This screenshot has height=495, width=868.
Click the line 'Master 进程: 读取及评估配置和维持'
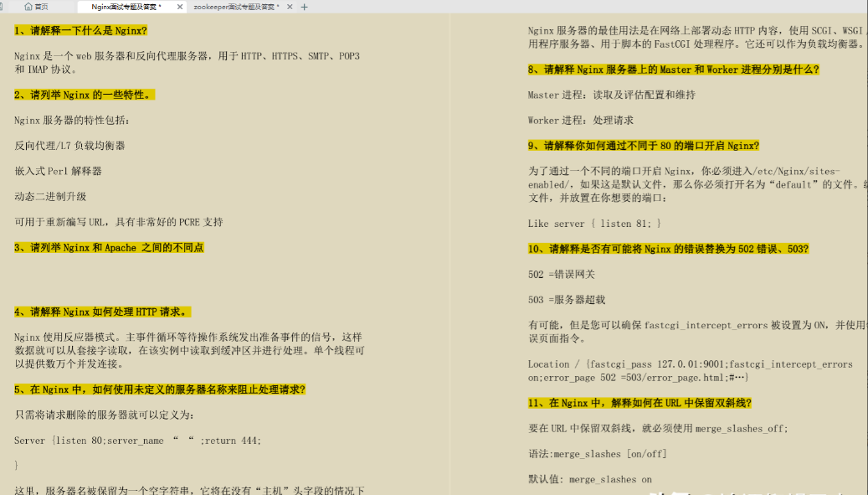click(612, 95)
